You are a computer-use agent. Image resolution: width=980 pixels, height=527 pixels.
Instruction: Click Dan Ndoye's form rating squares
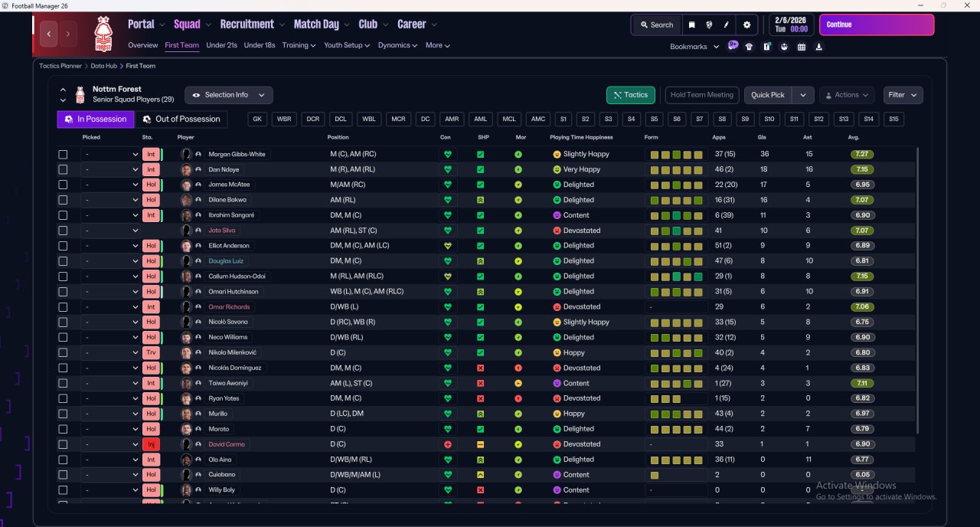tap(676, 169)
